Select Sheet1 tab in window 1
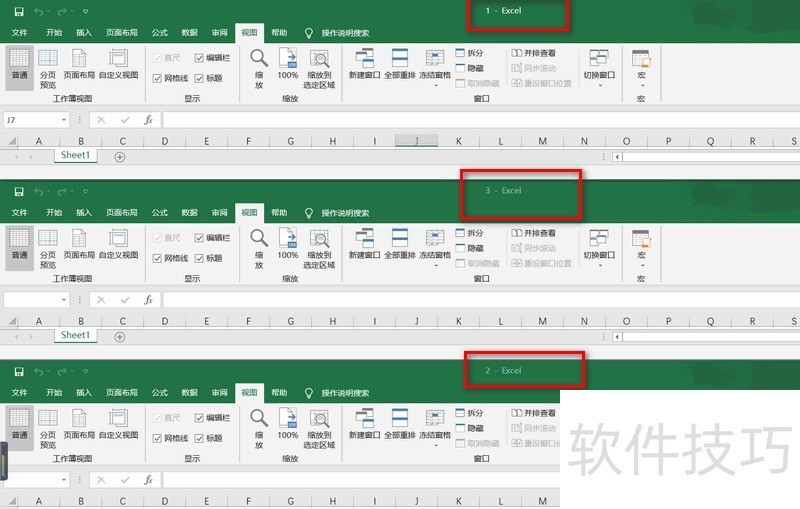Screen dimensions: 800x509 pos(75,156)
